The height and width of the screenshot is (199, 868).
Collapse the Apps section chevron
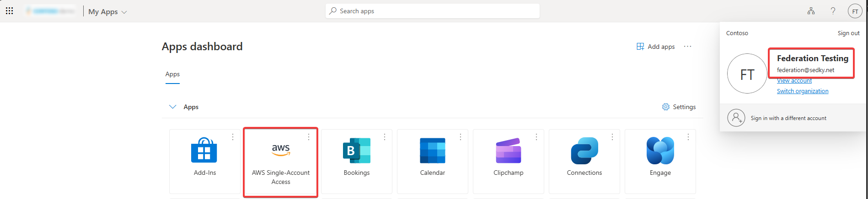(172, 107)
